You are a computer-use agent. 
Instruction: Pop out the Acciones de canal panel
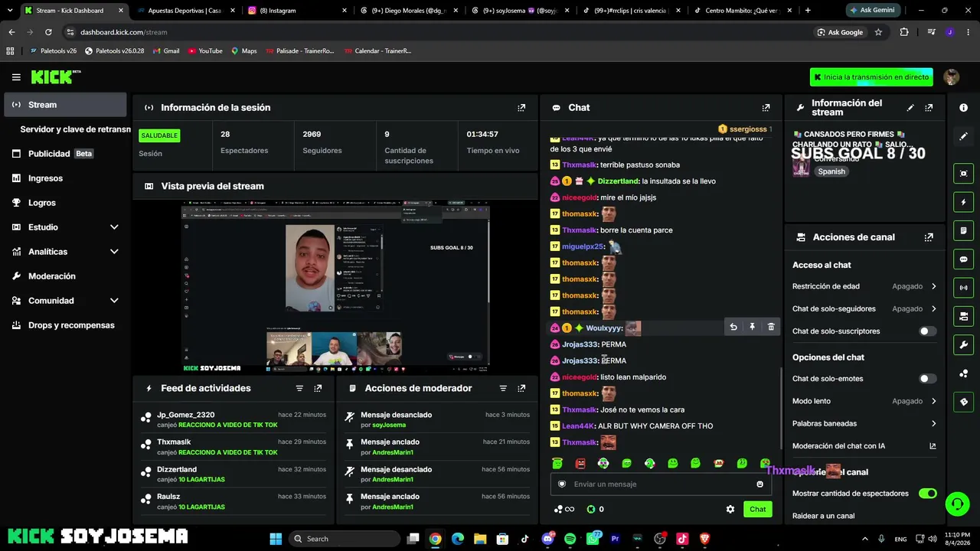(929, 237)
